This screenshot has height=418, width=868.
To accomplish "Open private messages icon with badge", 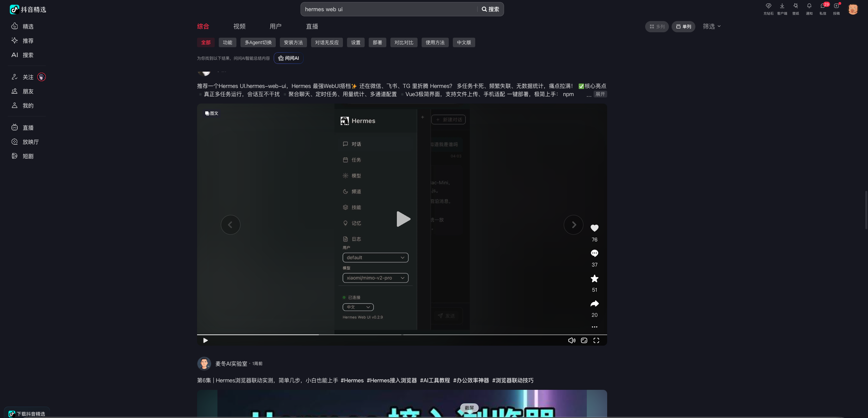I will [x=823, y=6].
